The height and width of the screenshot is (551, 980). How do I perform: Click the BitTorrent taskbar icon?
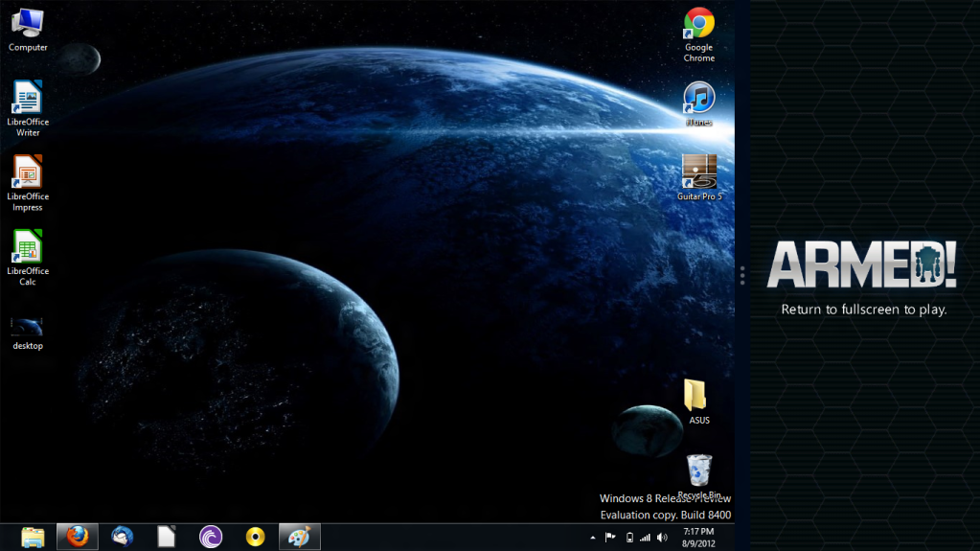(x=210, y=537)
